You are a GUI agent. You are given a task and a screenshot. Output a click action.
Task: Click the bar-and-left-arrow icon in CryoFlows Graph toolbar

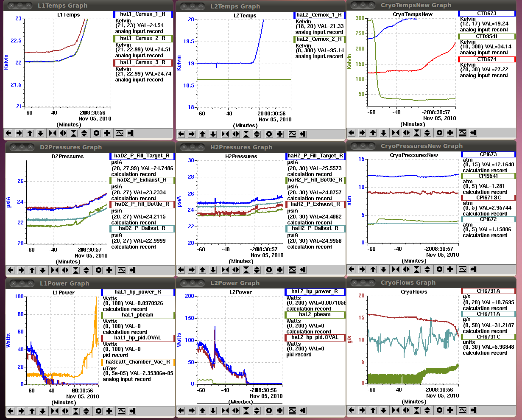(x=473, y=410)
